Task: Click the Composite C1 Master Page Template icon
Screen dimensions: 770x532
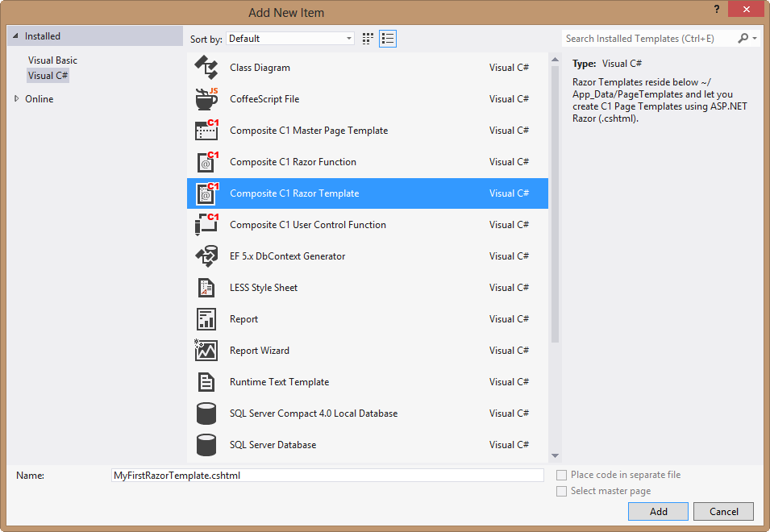Action: click(206, 131)
